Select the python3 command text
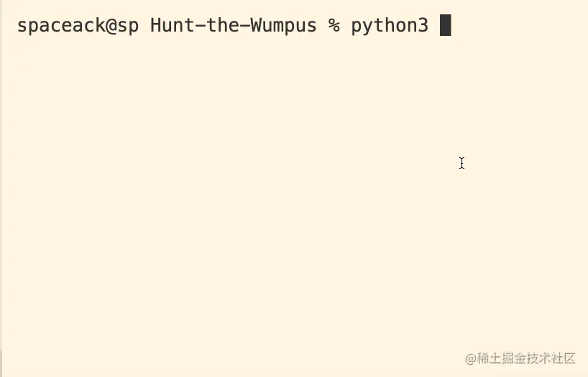The image size is (588, 377). (390, 27)
